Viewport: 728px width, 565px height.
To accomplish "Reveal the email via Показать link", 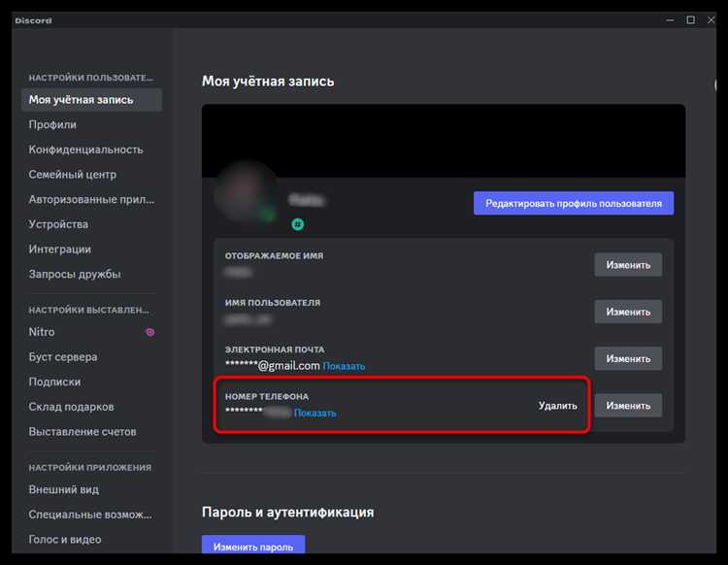I will click(x=344, y=366).
